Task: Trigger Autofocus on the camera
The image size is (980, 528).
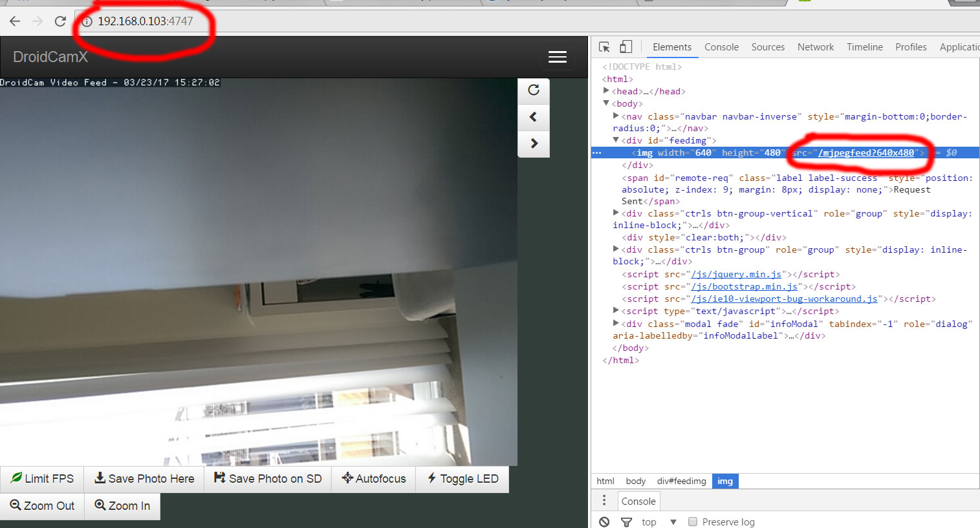Action: coord(374,479)
